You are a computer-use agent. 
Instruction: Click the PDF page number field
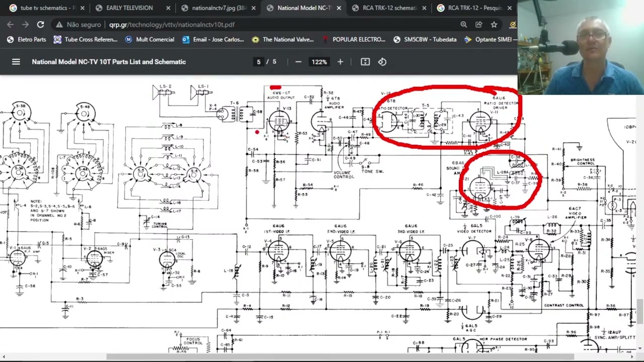(x=259, y=62)
